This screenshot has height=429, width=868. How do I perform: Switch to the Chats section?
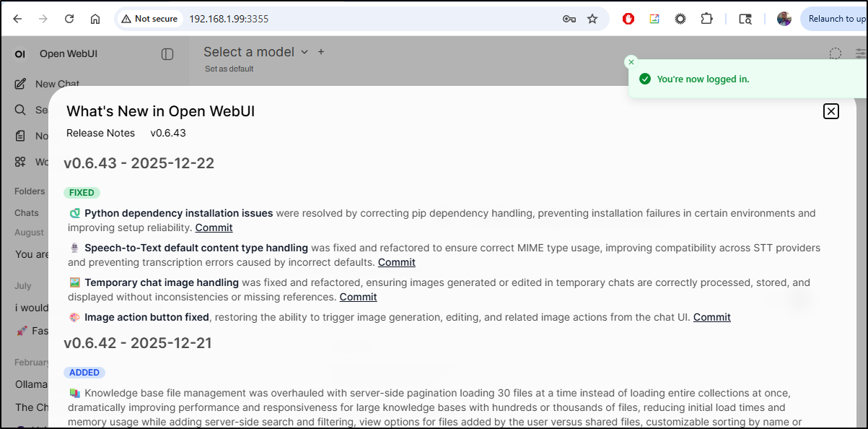click(27, 212)
